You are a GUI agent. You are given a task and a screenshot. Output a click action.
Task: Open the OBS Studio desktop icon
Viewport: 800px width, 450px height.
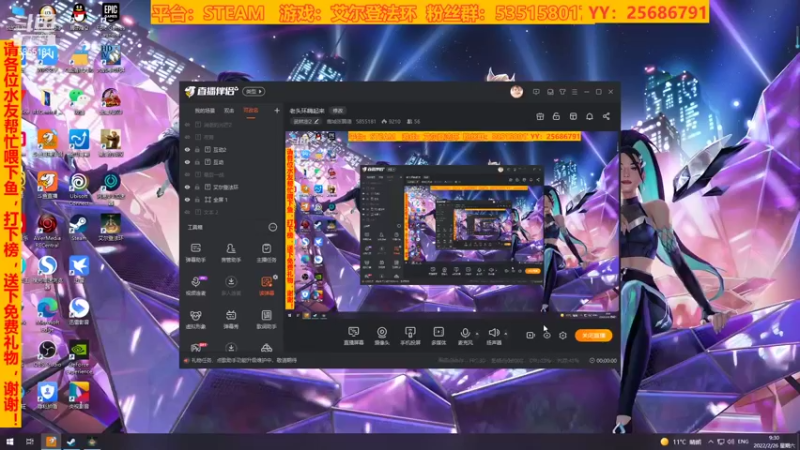tap(47, 354)
